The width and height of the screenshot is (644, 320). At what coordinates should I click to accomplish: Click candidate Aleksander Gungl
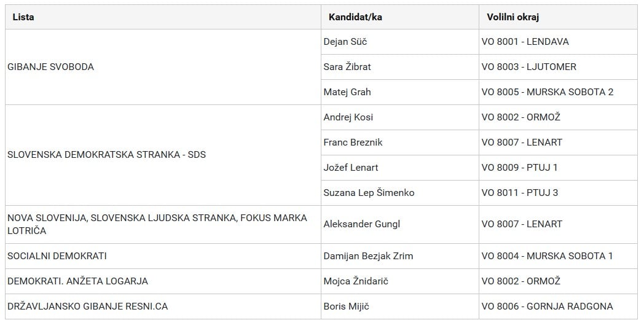coord(361,224)
